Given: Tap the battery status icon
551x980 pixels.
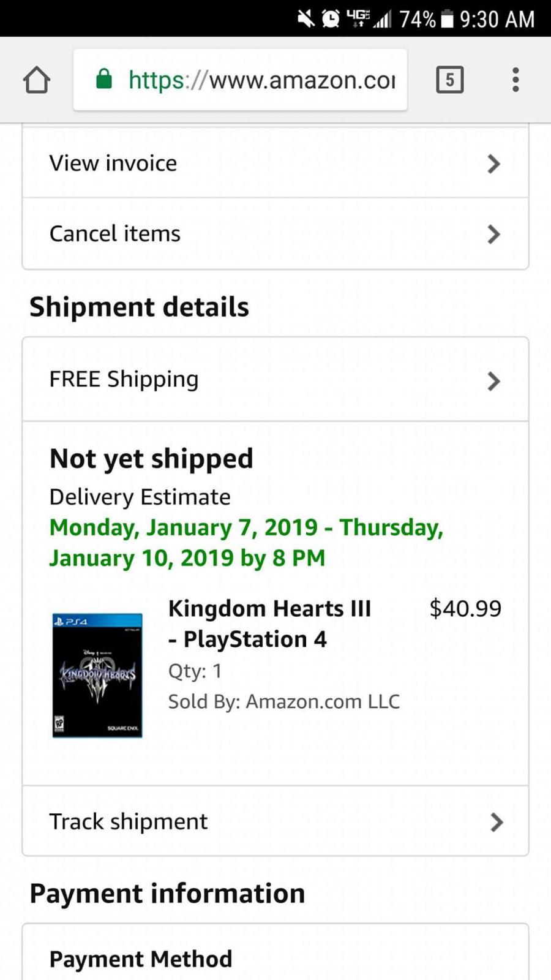Looking at the screenshot, I should pyautogui.click(x=448, y=20).
